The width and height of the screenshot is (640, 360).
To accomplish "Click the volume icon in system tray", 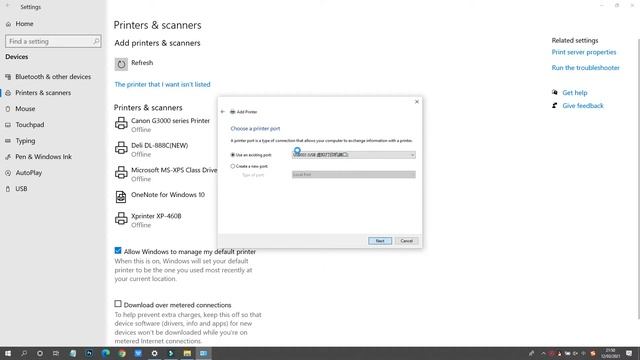I will pyautogui.click(x=576, y=353).
